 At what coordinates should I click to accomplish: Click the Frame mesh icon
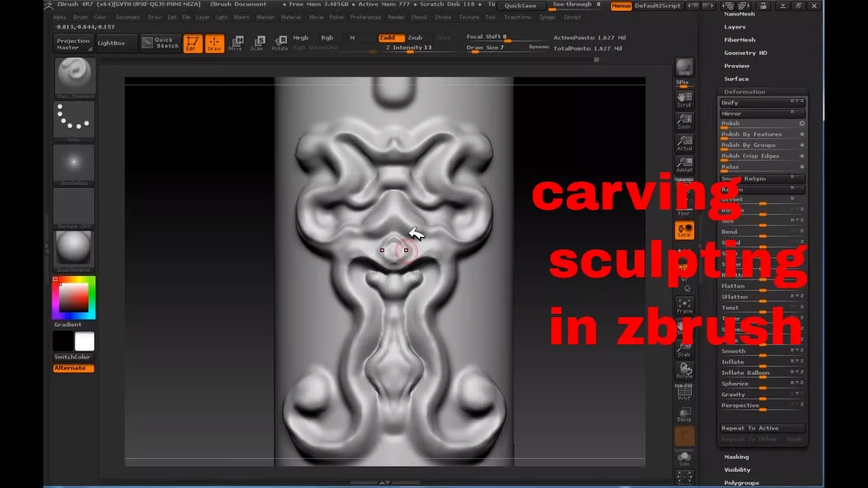point(684,306)
